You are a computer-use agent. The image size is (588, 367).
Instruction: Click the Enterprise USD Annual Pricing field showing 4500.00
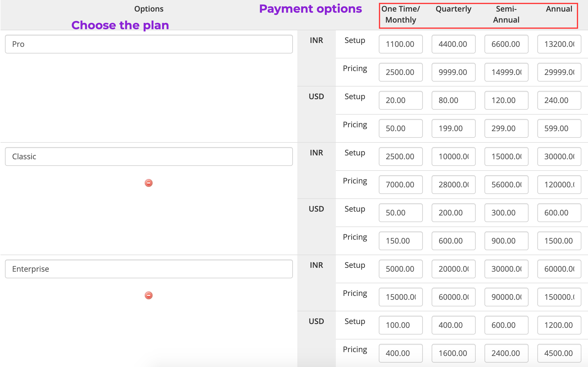coord(559,353)
